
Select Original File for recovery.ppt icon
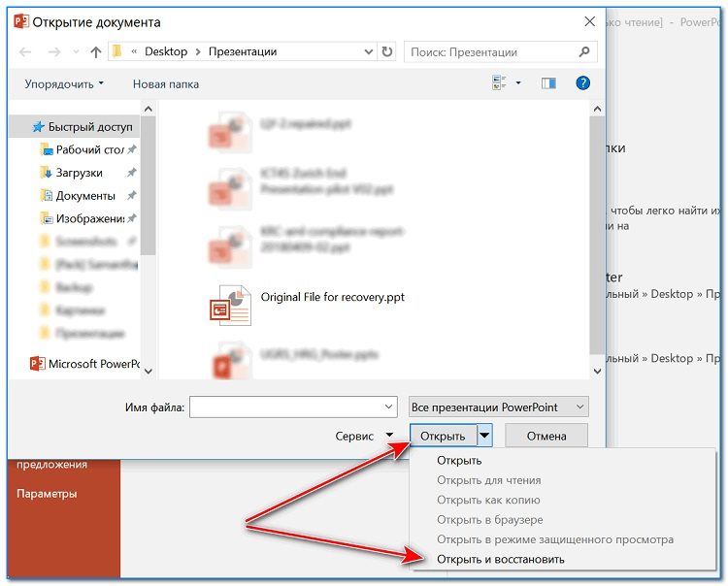click(230, 306)
